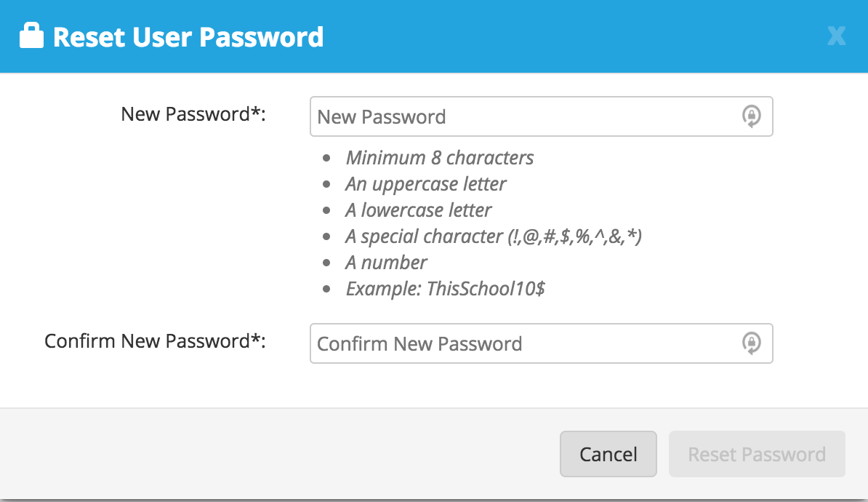868x502 pixels.
Task: Click the 'An uppercase letter' requirement
Action: pyautogui.click(x=426, y=184)
